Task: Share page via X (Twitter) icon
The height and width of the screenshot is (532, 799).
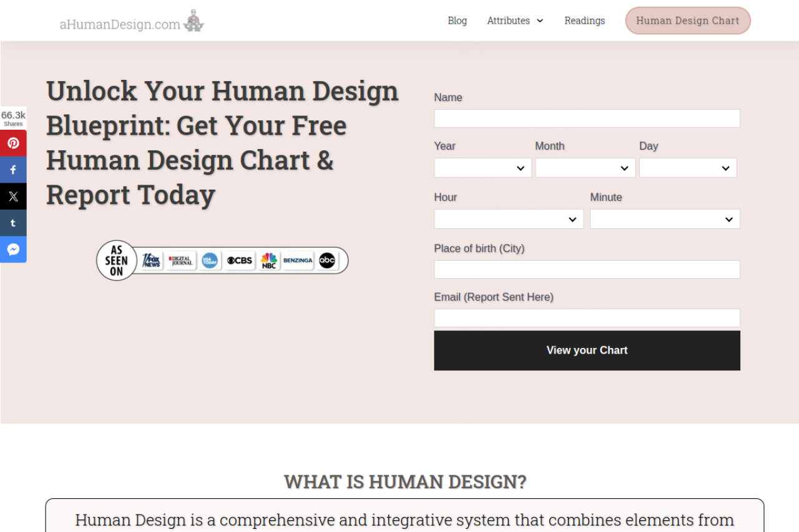Action: point(13,196)
